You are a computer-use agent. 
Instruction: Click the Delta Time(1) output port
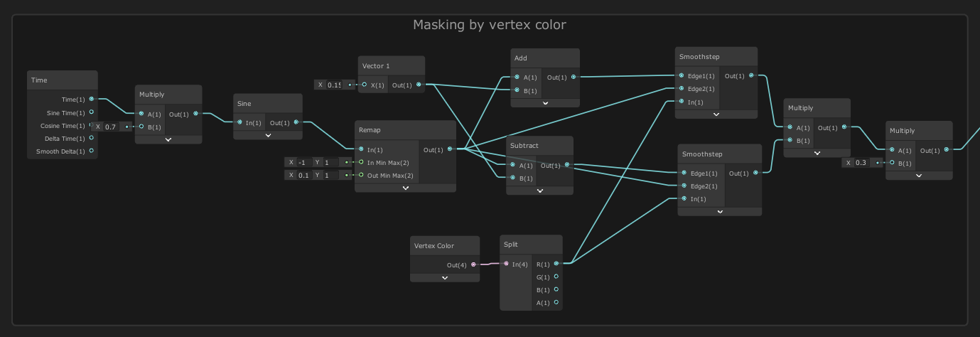point(91,138)
